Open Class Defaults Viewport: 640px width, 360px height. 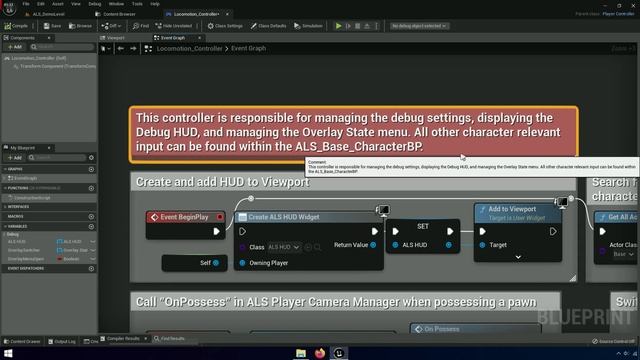[x=268, y=26]
